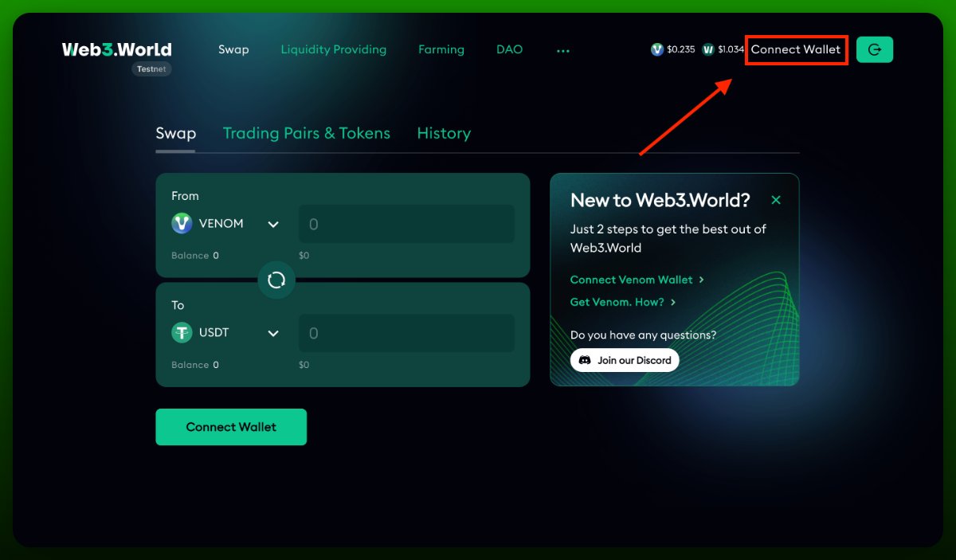This screenshot has width=956, height=560.
Task: Open the Swap page in top navigation
Action: [x=233, y=49]
